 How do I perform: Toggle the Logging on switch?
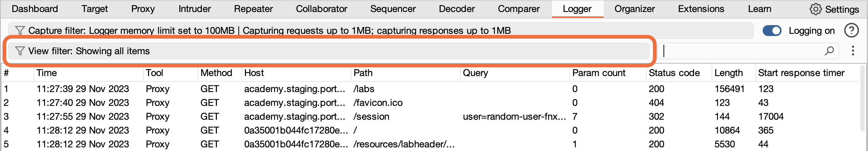pos(772,31)
